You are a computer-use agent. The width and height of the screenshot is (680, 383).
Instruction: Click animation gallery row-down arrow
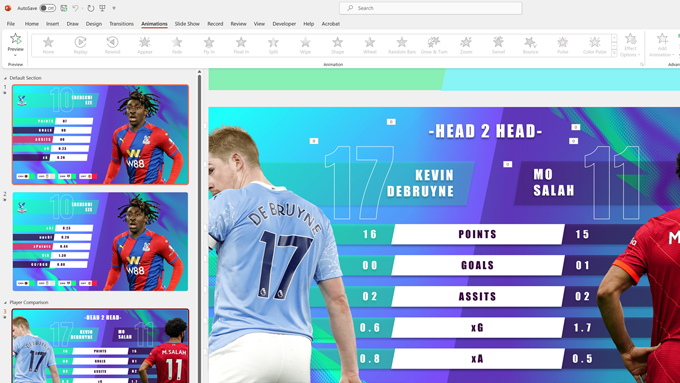coord(614,46)
